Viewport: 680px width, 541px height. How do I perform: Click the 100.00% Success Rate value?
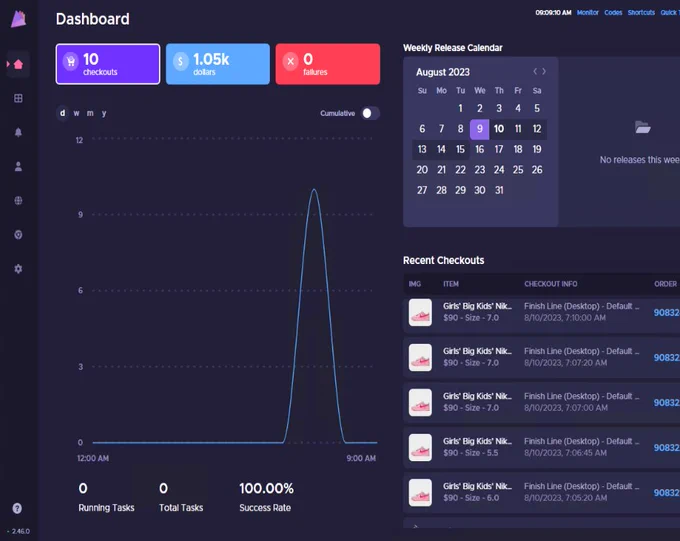click(x=266, y=489)
